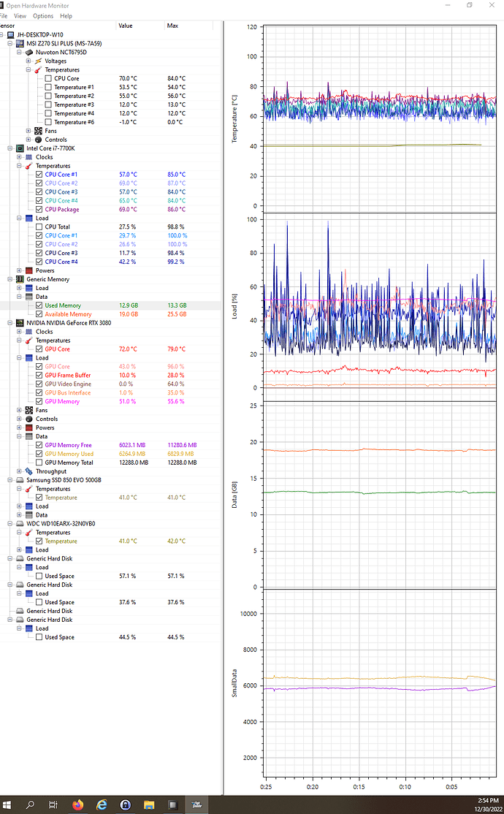
Task: Open the taskbar clock showing 2:54 PM
Action: (x=488, y=801)
